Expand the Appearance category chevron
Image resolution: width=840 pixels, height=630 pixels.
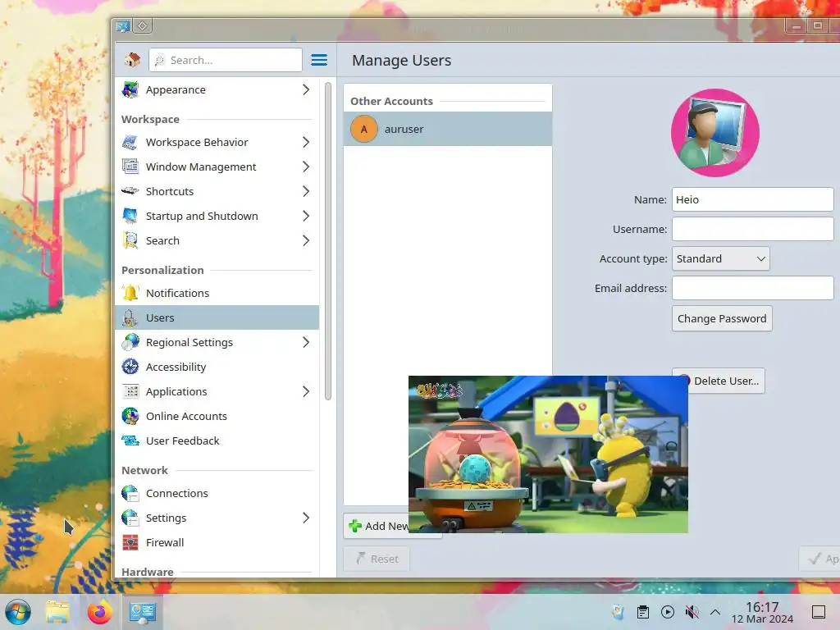306,89
